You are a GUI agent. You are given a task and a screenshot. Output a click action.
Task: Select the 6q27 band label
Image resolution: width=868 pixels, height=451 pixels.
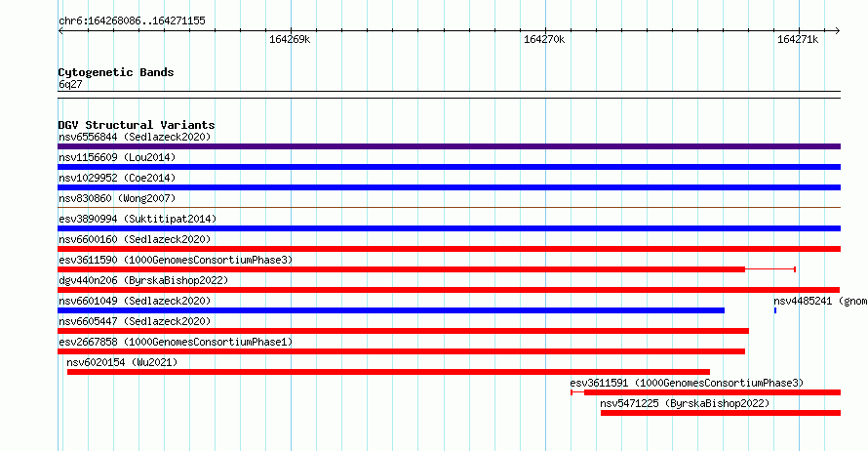(70, 84)
